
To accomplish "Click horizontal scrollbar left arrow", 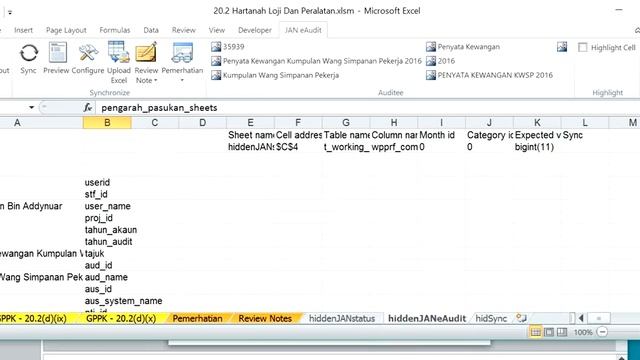I will tap(581, 318).
